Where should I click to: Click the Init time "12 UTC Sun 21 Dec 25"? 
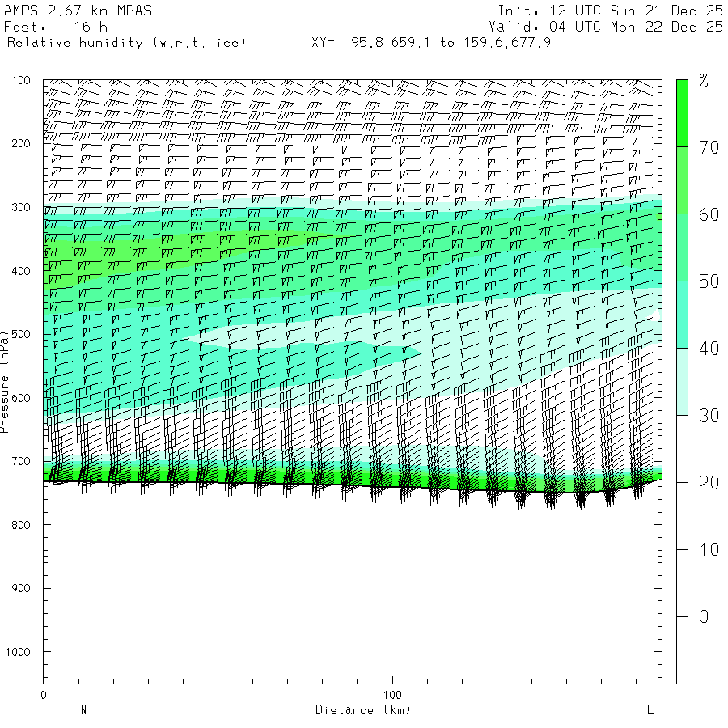634,11
